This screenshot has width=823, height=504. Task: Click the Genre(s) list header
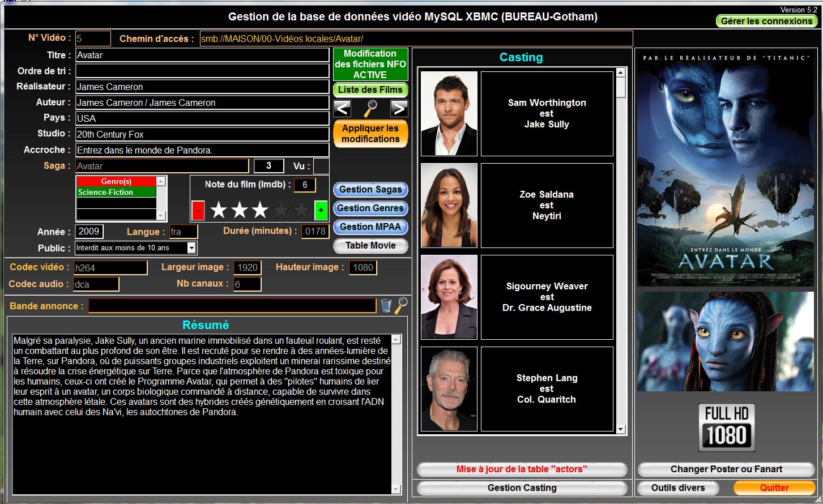pos(117,181)
